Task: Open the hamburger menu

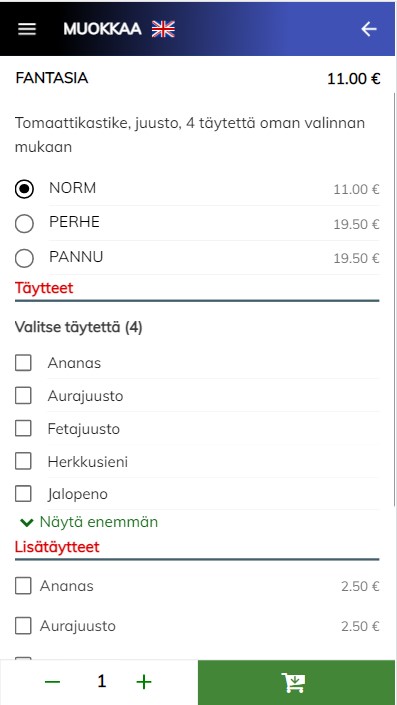Action: coord(27,29)
